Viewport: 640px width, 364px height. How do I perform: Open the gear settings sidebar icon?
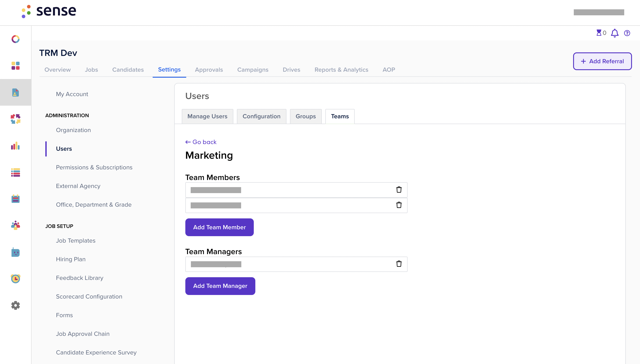coord(16,305)
